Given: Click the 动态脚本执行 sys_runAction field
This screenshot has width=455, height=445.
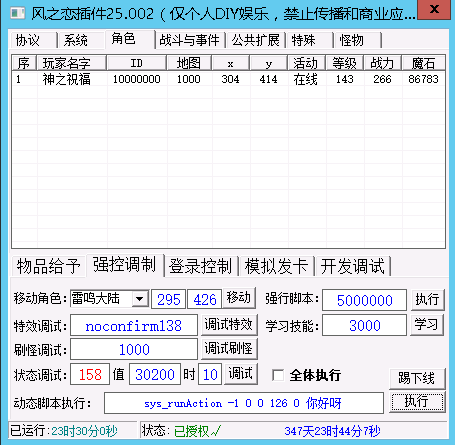Looking at the screenshot, I should [244, 403].
